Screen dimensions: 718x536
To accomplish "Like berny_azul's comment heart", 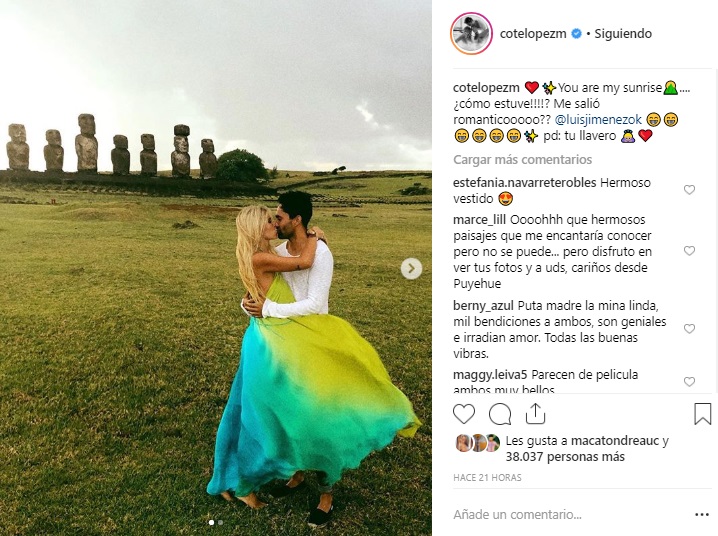I will click(689, 329).
